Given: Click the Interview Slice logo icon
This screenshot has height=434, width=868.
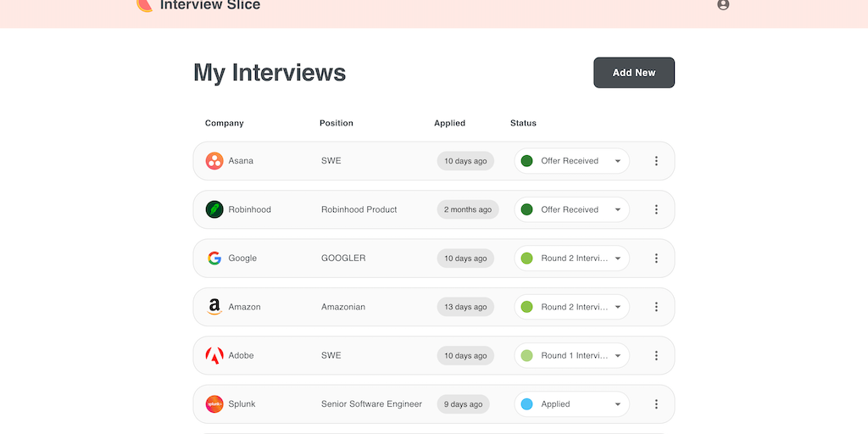Looking at the screenshot, I should pyautogui.click(x=144, y=5).
